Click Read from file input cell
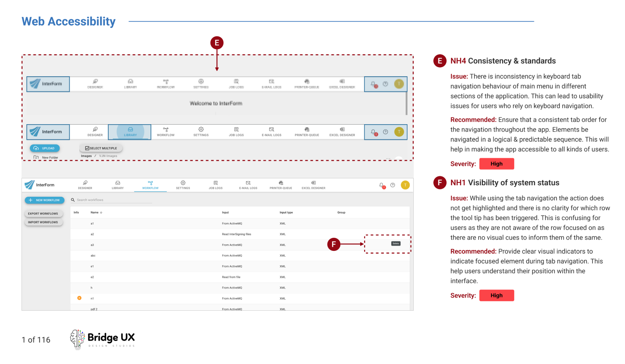The width and height of the screenshot is (625, 364). tap(231, 277)
